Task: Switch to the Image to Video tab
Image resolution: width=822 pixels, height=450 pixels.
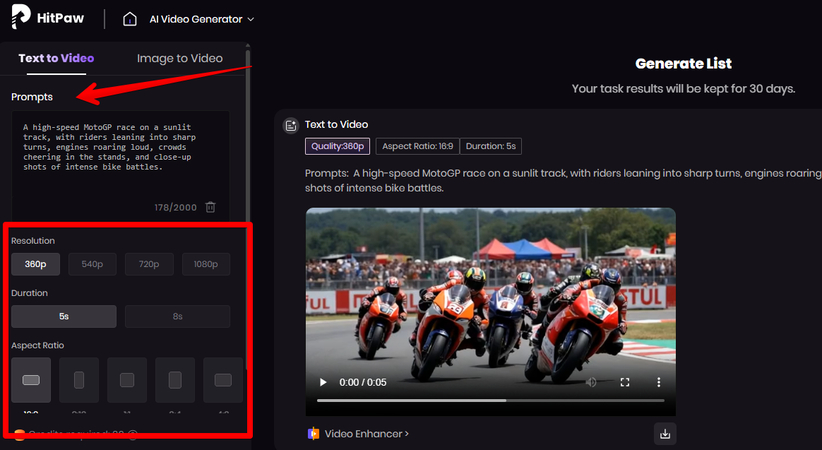Action: (180, 58)
